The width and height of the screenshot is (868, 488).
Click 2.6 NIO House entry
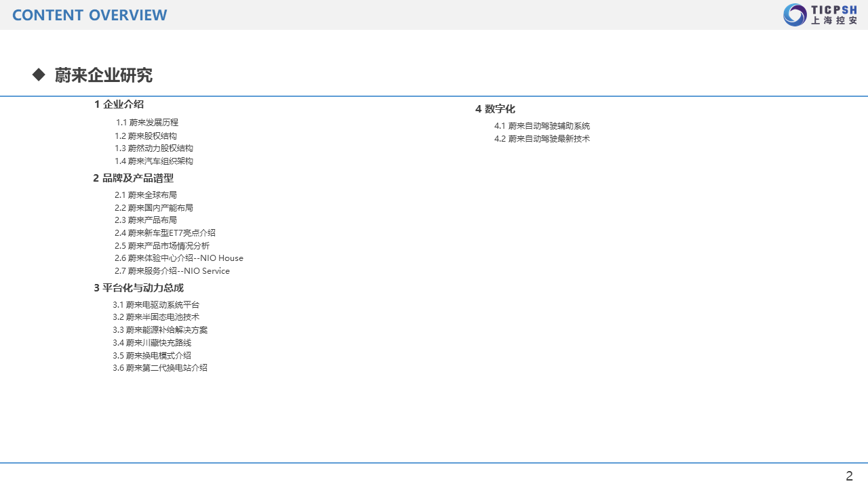(x=179, y=258)
